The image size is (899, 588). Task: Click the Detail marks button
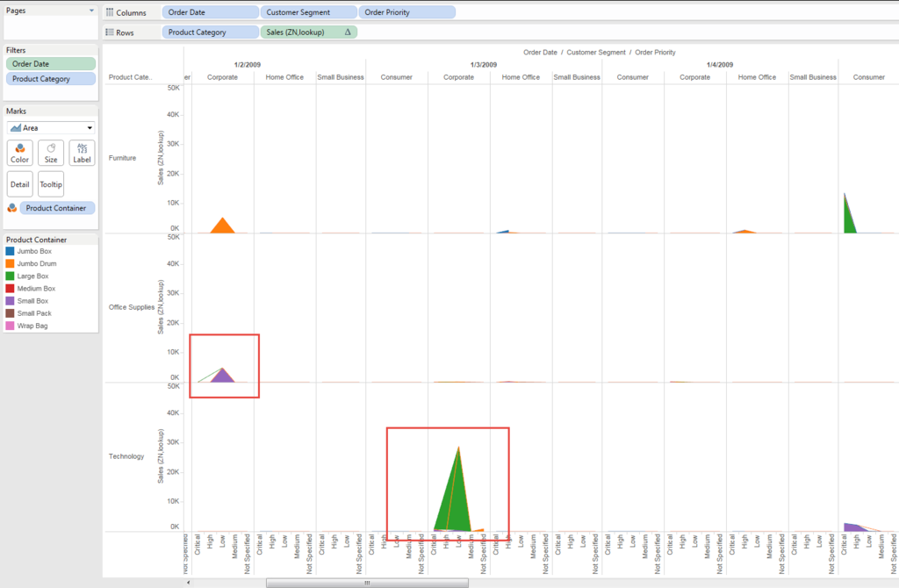[20, 184]
